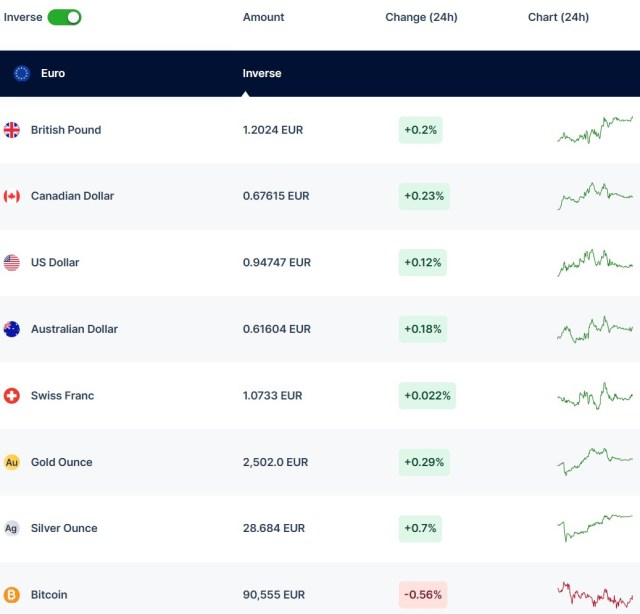The height and width of the screenshot is (614, 640).
Task: Open the British Pound currency link
Action: pyautogui.click(x=66, y=130)
